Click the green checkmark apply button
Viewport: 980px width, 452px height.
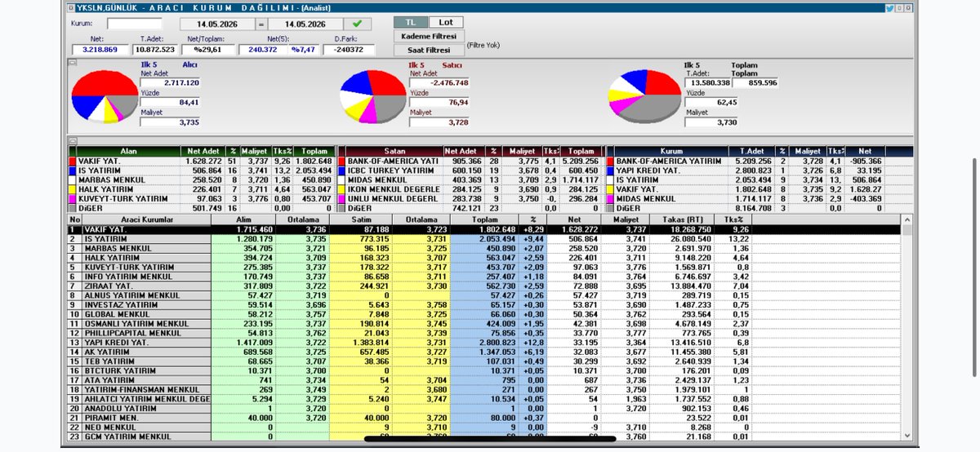(357, 24)
